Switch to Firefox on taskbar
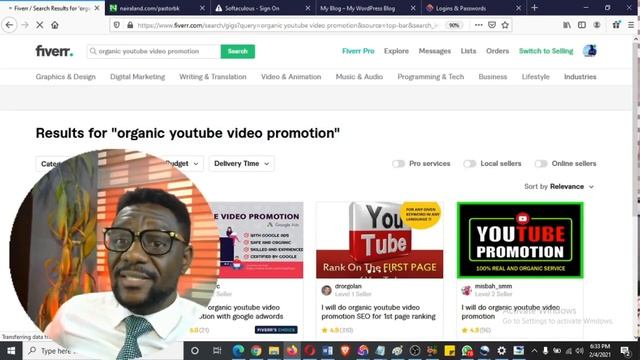 point(292,351)
